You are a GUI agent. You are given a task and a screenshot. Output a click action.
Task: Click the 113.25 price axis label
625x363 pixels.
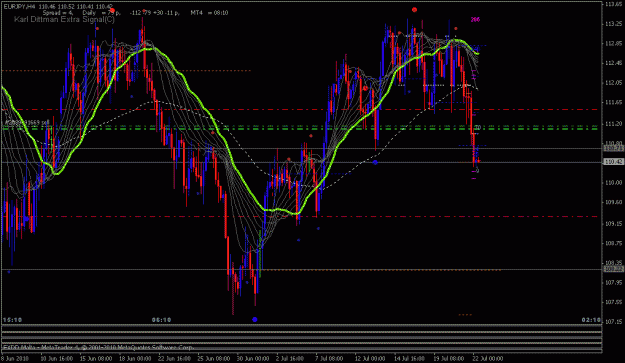tap(613, 24)
